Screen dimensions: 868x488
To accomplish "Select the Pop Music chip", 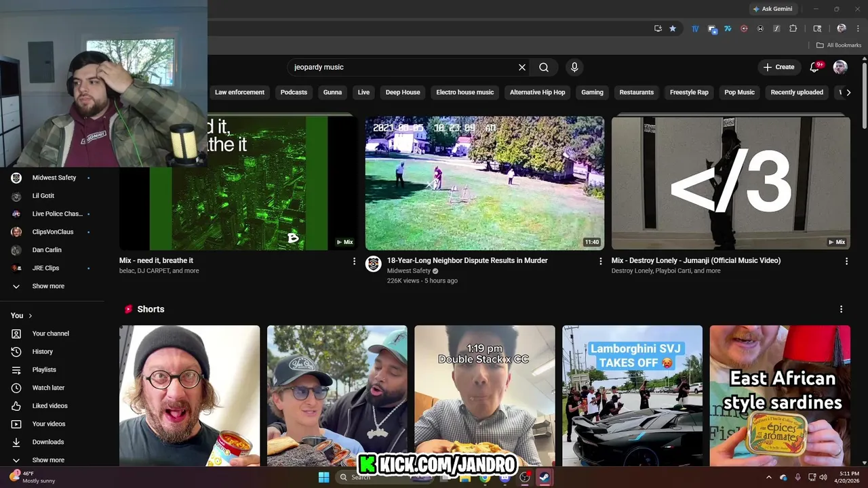I will [x=739, y=92].
